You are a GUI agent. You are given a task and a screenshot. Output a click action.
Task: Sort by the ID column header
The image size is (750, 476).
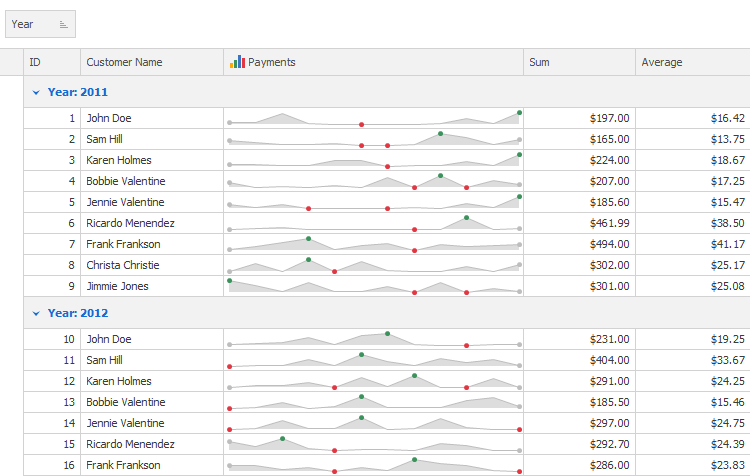(x=51, y=62)
